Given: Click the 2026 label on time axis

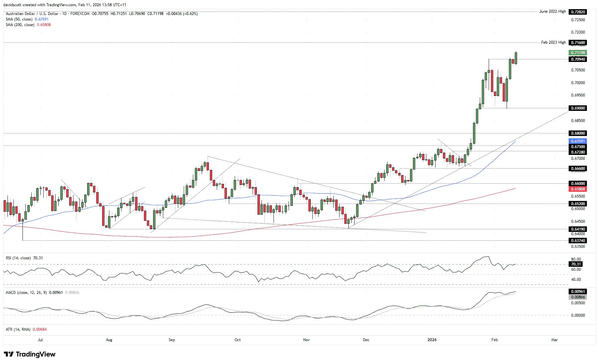Looking at the screenshot, I should pyautogui.click(x=432, y=340).
